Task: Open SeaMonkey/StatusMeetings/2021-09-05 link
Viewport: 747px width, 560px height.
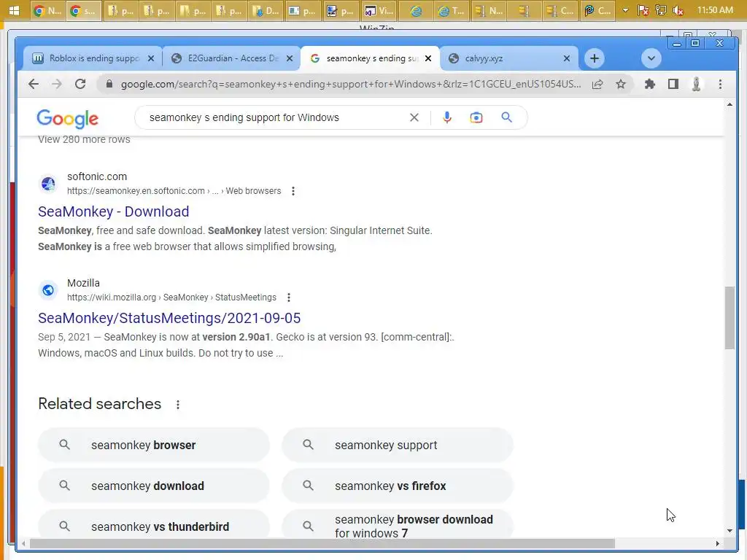Action: click(169, 318)
